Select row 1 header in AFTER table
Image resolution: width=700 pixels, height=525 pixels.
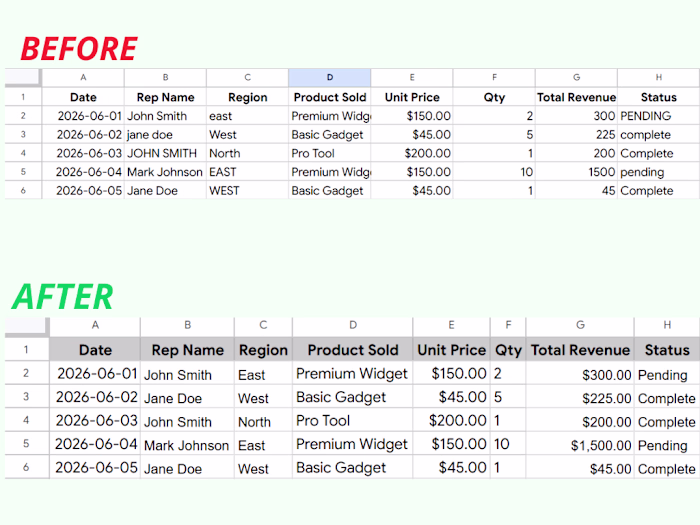click(x=26, y=349)
